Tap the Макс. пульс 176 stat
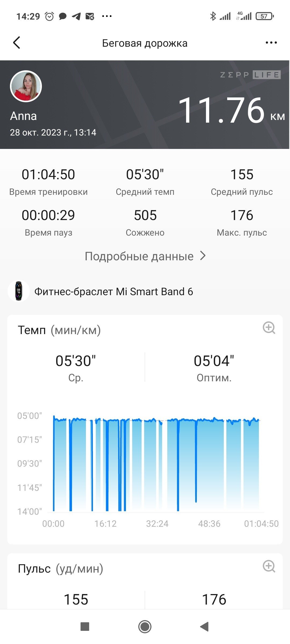 242,222
